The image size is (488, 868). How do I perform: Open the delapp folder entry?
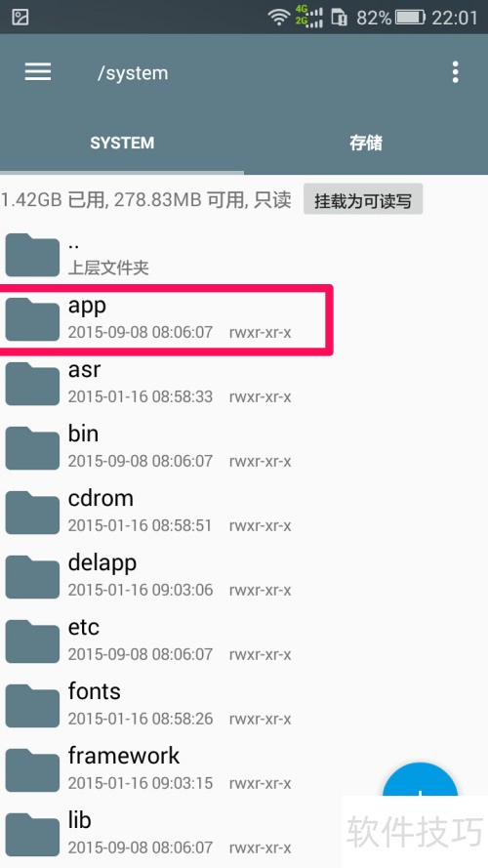(244, 576)
